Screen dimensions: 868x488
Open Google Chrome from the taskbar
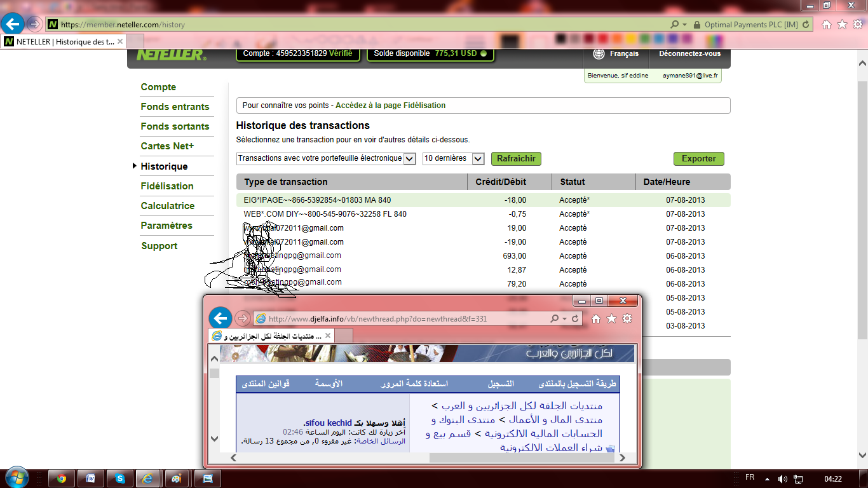[x=62, y=478]
